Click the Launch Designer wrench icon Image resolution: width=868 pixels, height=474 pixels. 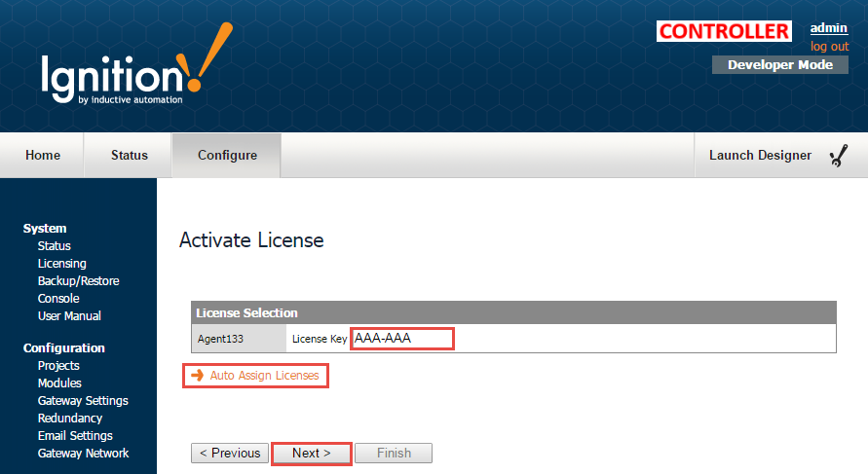point(839,156)
